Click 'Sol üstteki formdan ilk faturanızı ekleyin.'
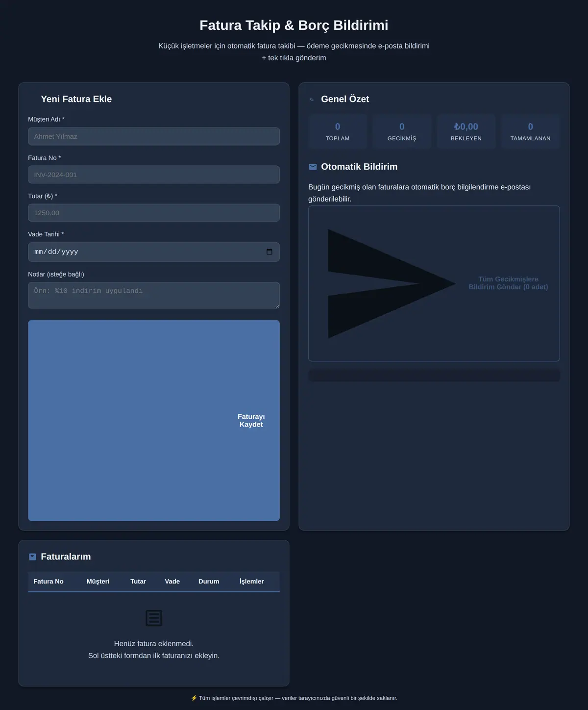Image resolution: width=588 pixels, height=710 pixels. point(154,656)
